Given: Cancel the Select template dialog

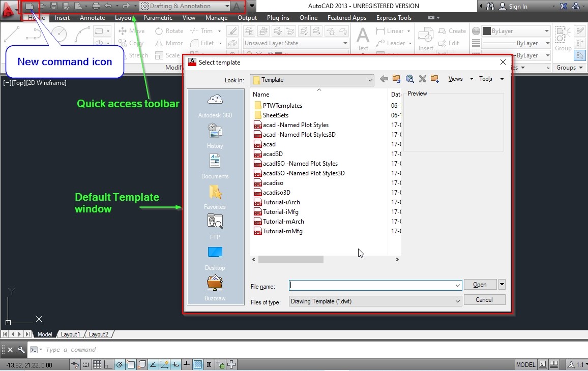Looking at the screenshot, I should point(484,299).
